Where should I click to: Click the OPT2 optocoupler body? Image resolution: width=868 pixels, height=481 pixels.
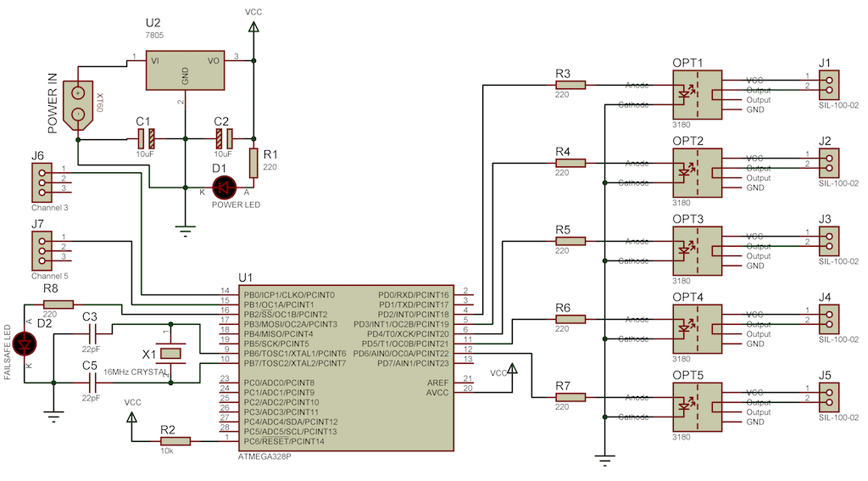tap(698, 173)
